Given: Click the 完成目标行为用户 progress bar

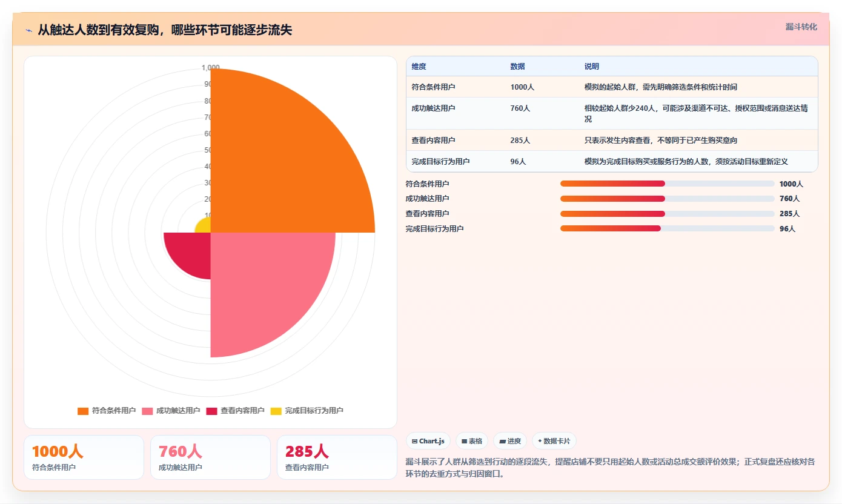Looking at the screenshot, I should point(668,228).
